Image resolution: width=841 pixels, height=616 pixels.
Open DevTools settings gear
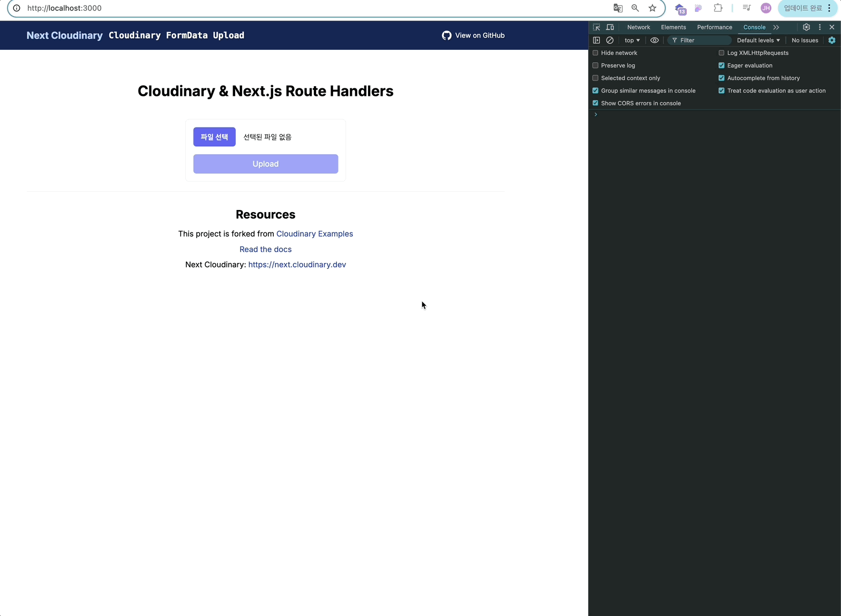pyautogui.click(x=806, y=27)
